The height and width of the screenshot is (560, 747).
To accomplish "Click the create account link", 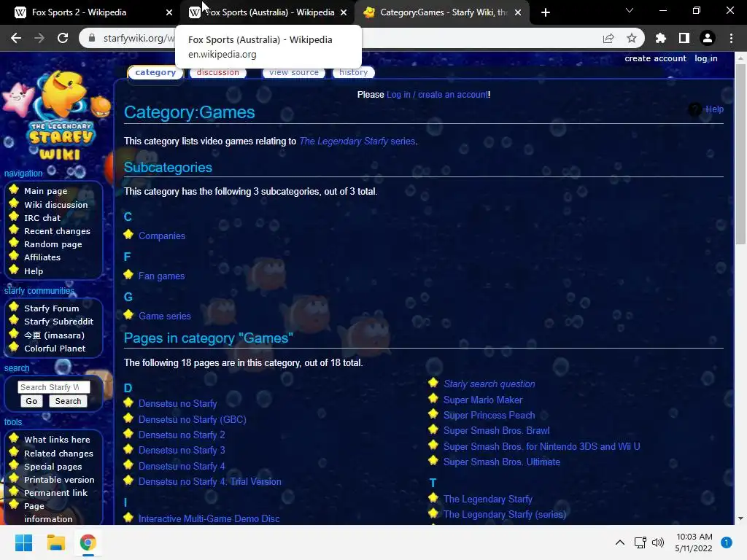I will 655,58.
